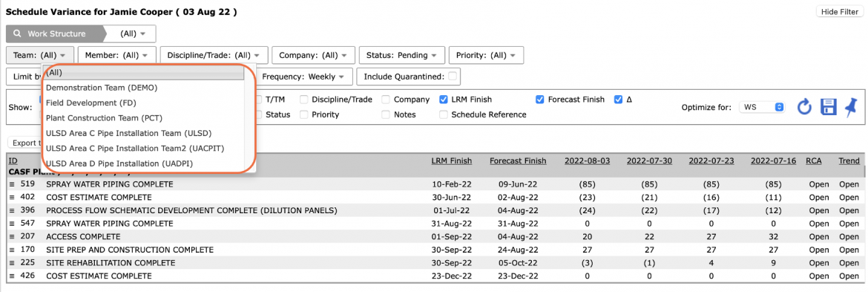Click the 2022-07-30 column header
This screenshot has height=292, width=868.
coord(649,160)
